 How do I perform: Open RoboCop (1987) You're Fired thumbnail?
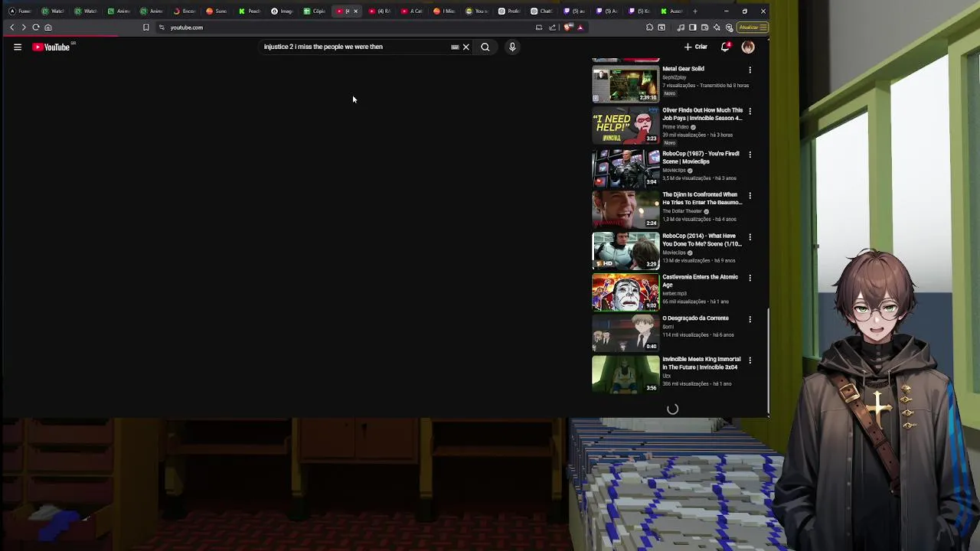click(626, 167)
